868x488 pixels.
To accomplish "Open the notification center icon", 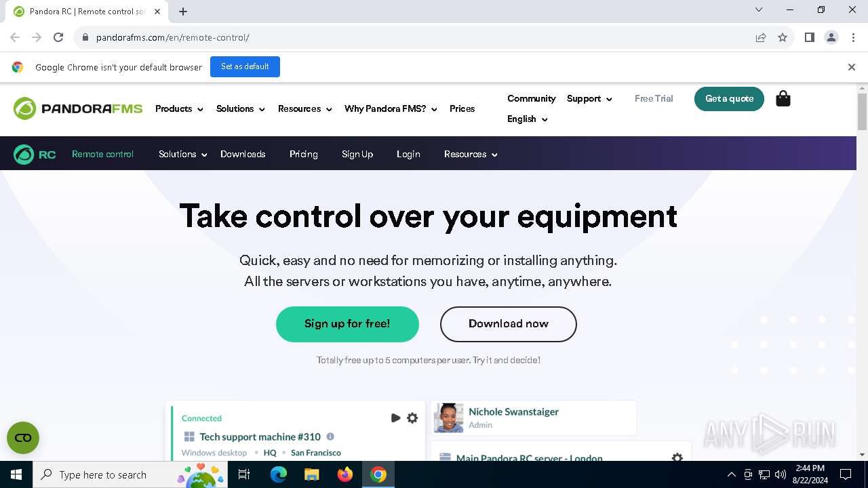I will pyautogui.click(x=846, y=474).
